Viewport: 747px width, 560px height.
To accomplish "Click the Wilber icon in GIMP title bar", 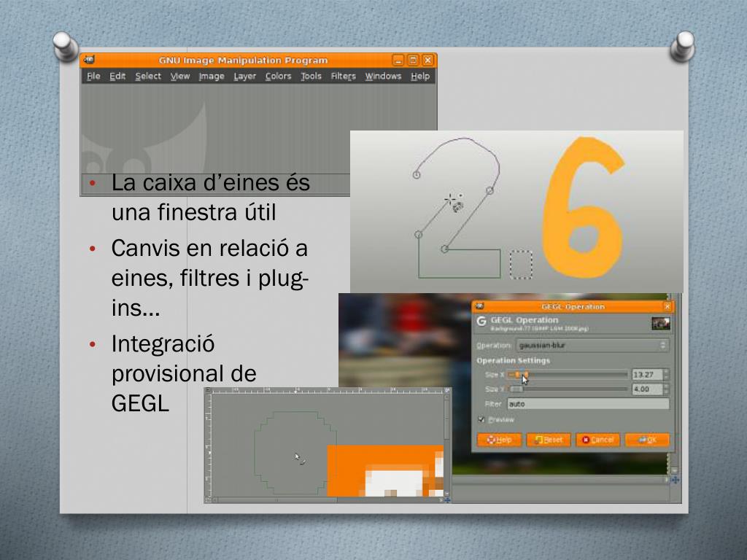I will coord(89,60).
